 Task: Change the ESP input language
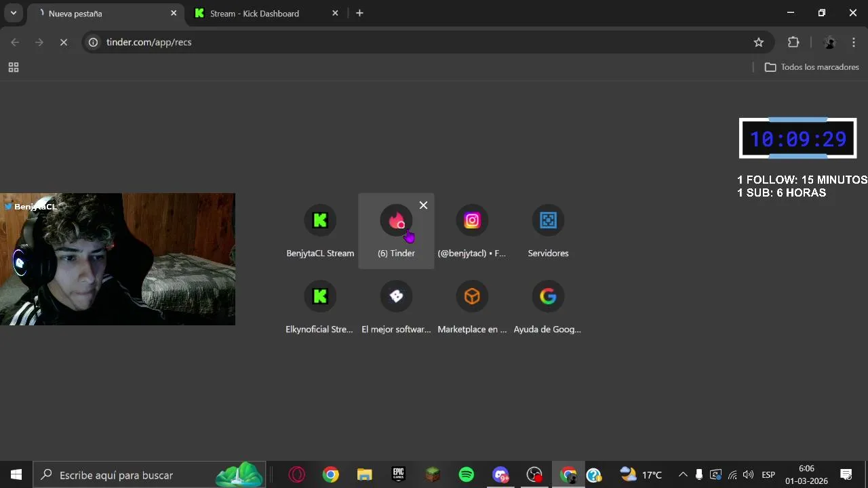(768, 475)
